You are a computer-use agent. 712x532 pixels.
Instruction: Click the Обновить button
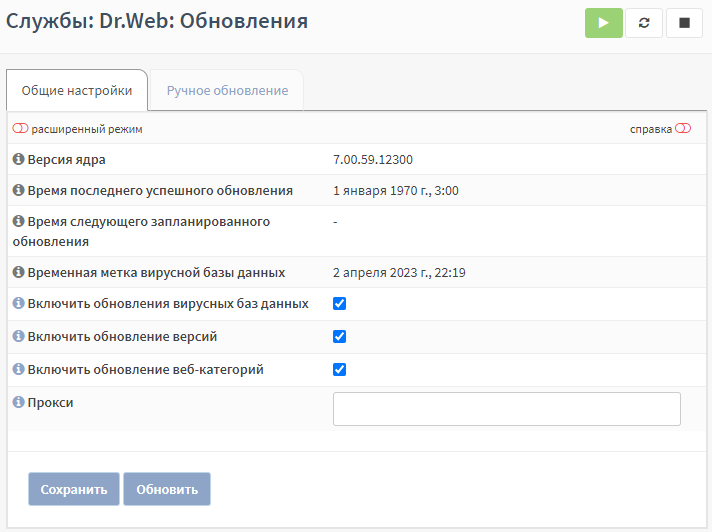167,489
